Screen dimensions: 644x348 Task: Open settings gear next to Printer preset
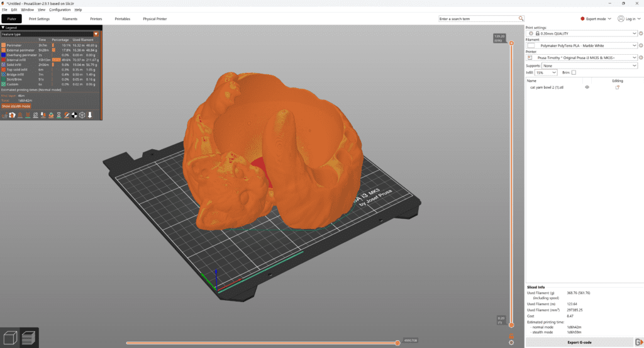pos(640,57)
